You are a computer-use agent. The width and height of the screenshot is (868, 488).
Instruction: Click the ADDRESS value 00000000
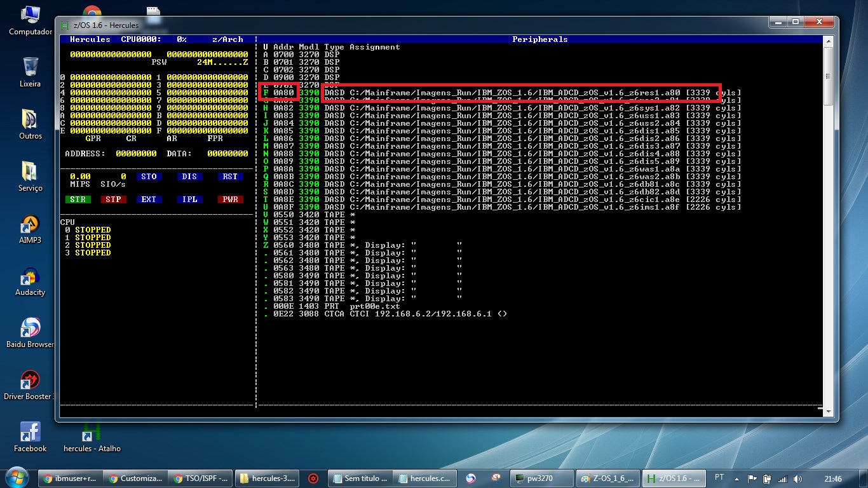(136, 154)
